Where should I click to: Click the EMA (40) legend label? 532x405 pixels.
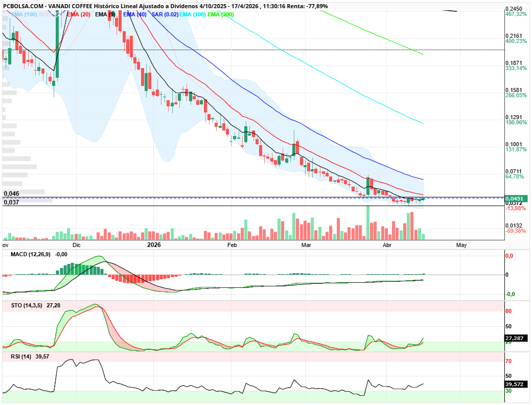135,15
